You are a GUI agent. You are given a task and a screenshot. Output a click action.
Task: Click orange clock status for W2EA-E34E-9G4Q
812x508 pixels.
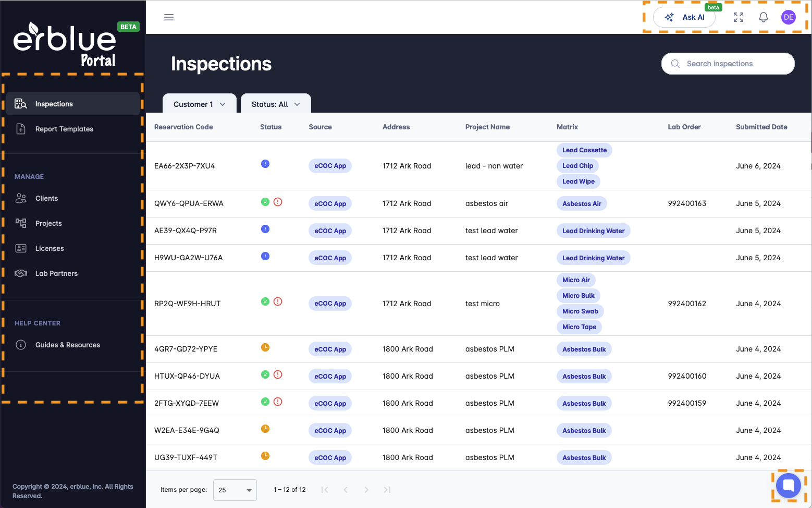(x=265, y=429)
